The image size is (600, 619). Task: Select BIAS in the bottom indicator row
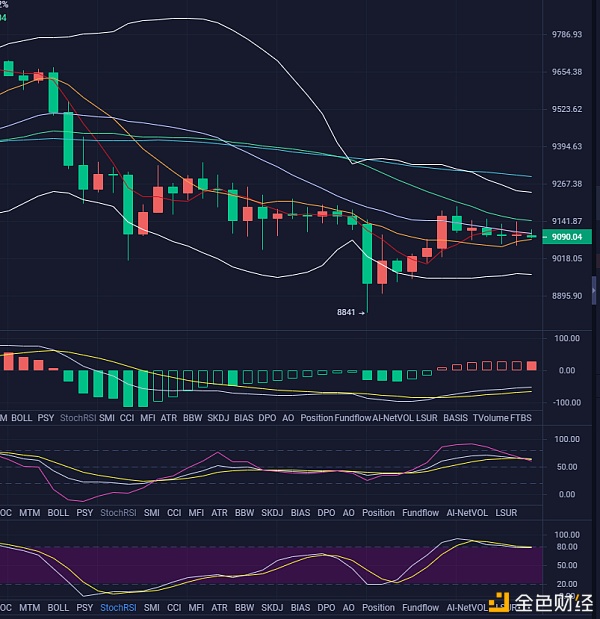[300, 608]
